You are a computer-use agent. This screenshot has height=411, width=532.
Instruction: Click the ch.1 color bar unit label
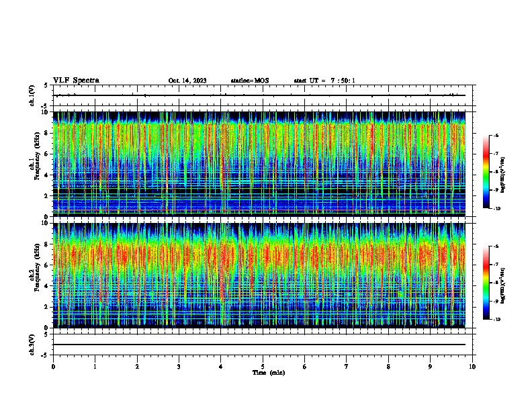(503, 175)
